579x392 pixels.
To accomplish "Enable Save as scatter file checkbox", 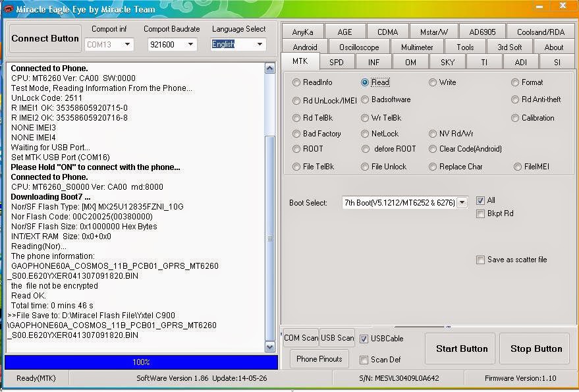I will pyautogui.click(x=480, y=260).
